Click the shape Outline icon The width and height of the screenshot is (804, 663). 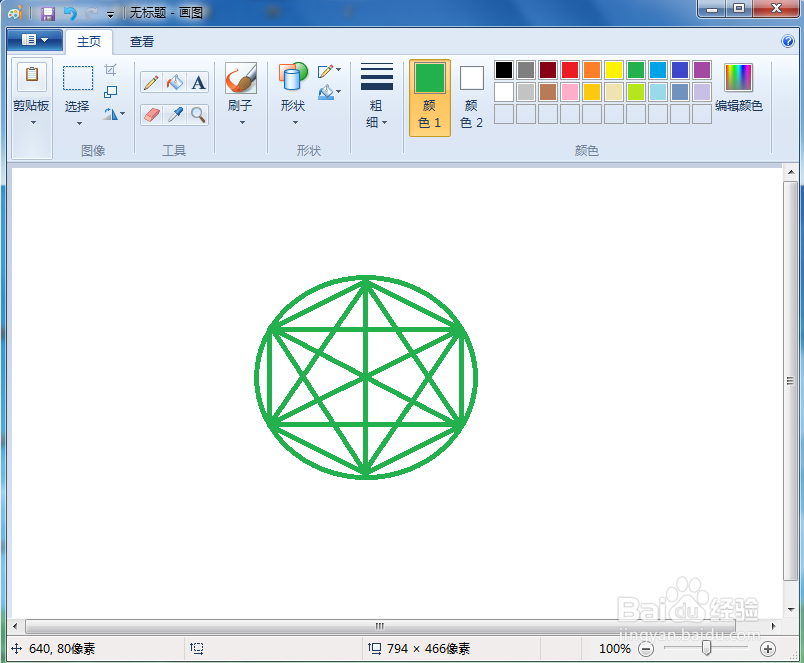click(x=326, y=71)
